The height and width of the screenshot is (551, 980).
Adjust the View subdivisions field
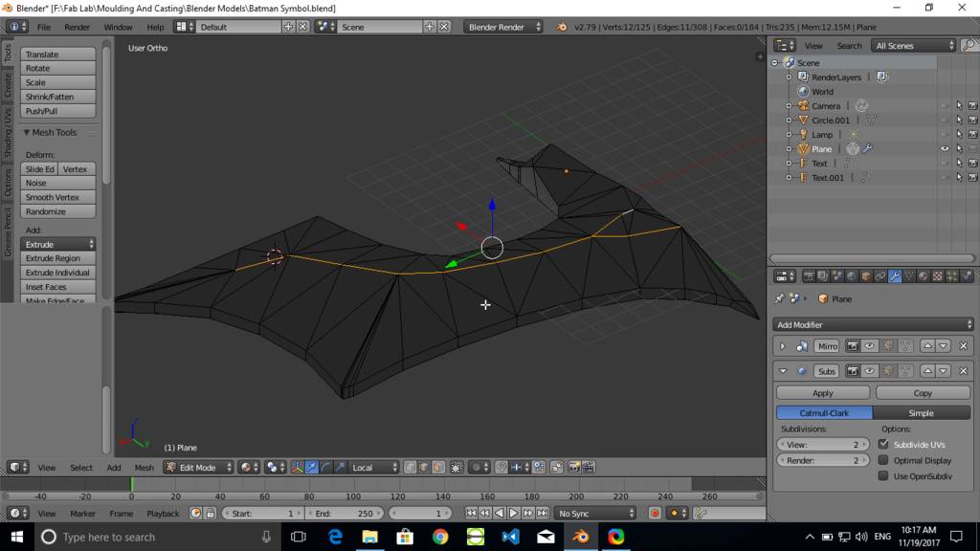pos(822,445)
